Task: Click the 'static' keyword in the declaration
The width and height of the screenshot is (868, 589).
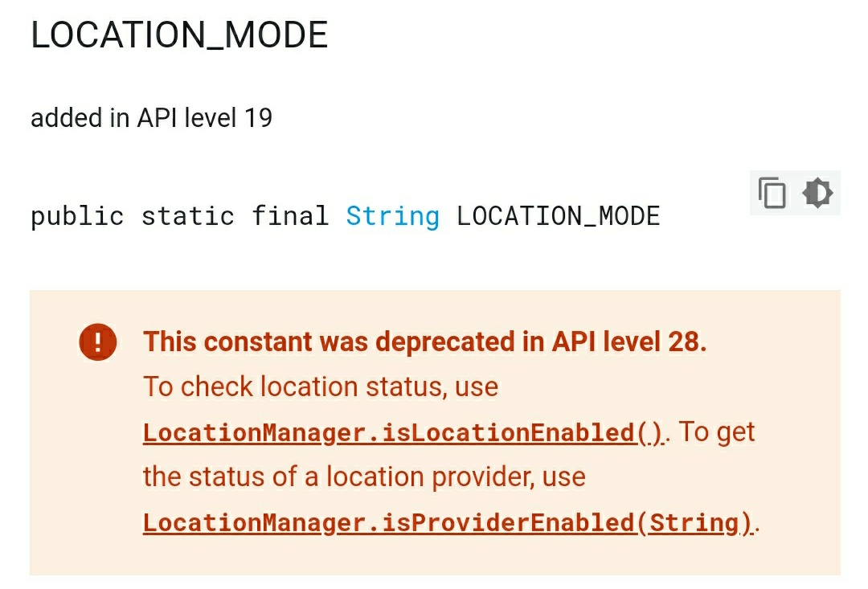Action: click(187, 216)
